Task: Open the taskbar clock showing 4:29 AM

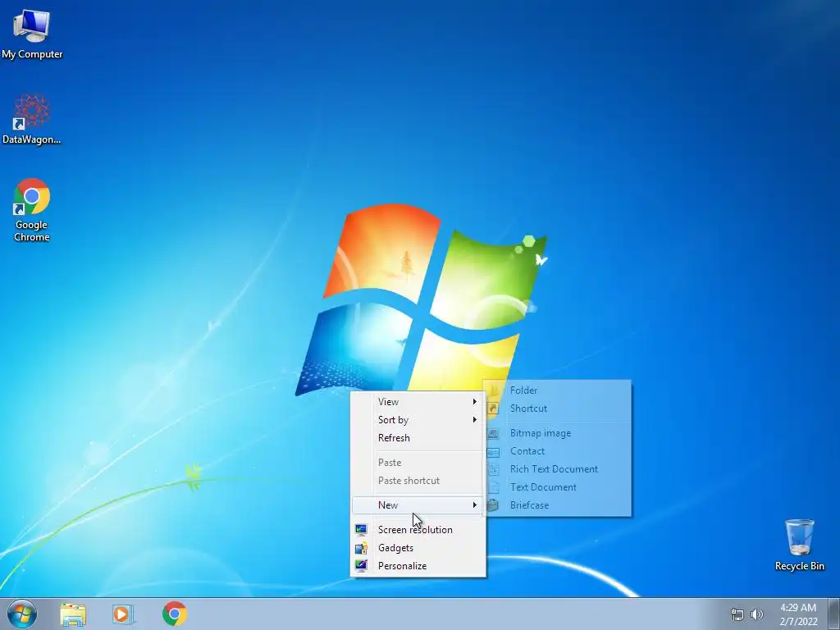Action: [x=798, y=614]
